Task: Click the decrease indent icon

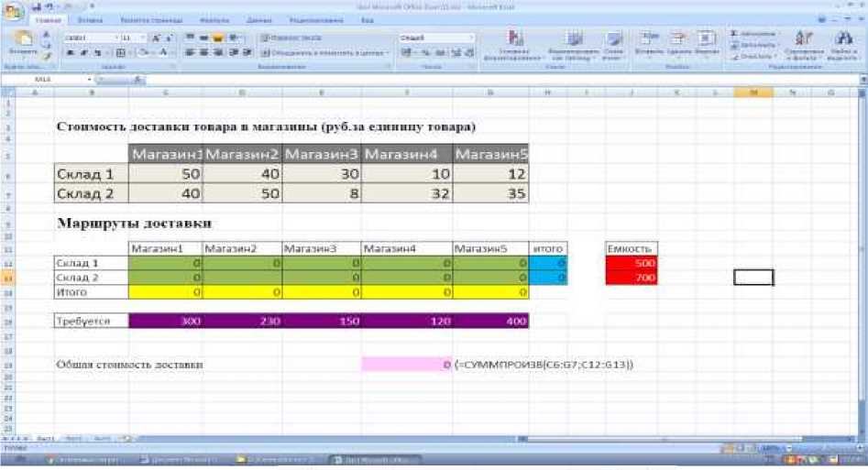Action: coord(234,52)
